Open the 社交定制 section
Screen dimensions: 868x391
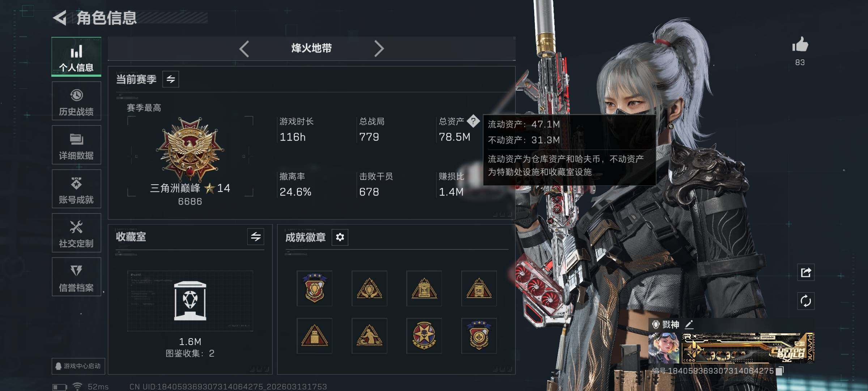76,233
